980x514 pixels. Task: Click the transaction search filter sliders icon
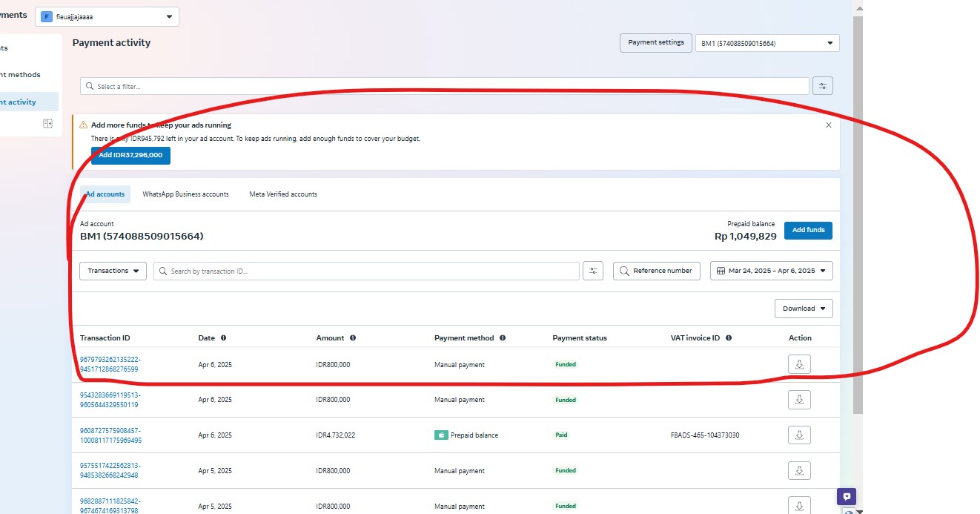[x=593, y=271]
